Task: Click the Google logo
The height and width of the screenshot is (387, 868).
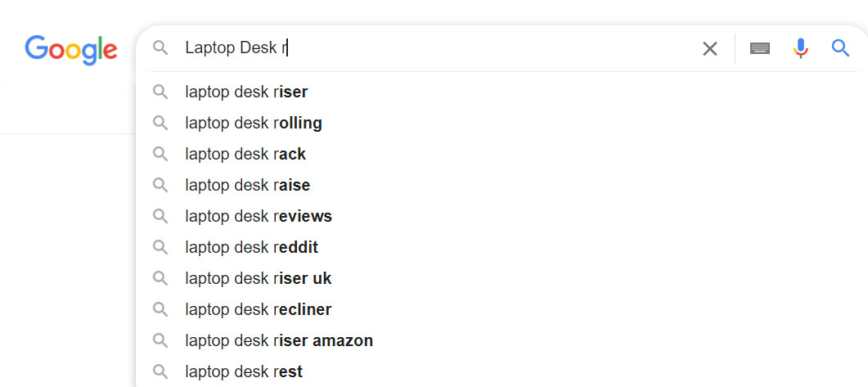Action: coord(71,49)
